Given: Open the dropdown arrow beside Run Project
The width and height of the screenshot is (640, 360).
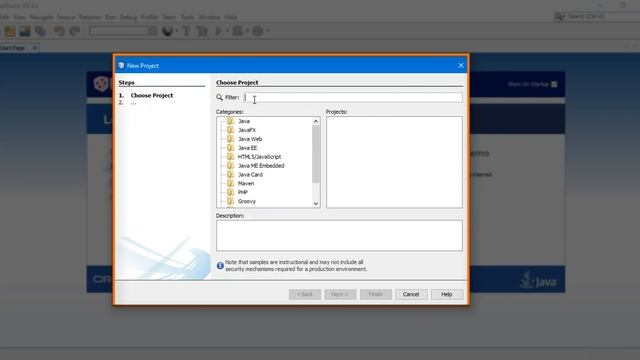Looking at the screenshot, I should (227, 31).
